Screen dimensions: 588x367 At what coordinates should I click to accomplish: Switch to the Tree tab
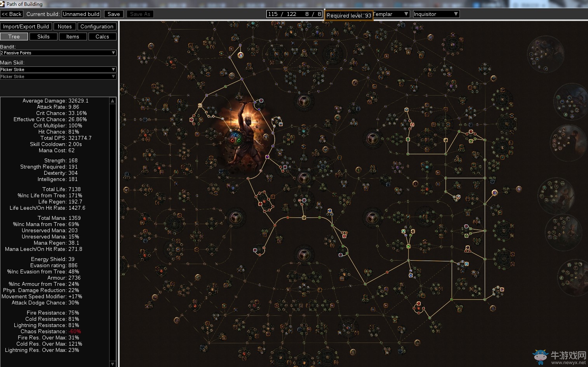(x=14, y=37)
